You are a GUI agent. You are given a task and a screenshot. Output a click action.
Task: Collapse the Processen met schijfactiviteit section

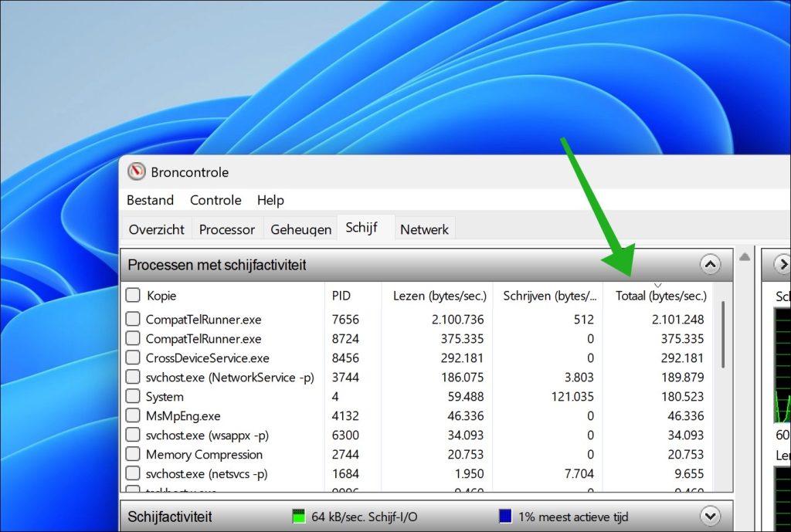tap(709, 265)
